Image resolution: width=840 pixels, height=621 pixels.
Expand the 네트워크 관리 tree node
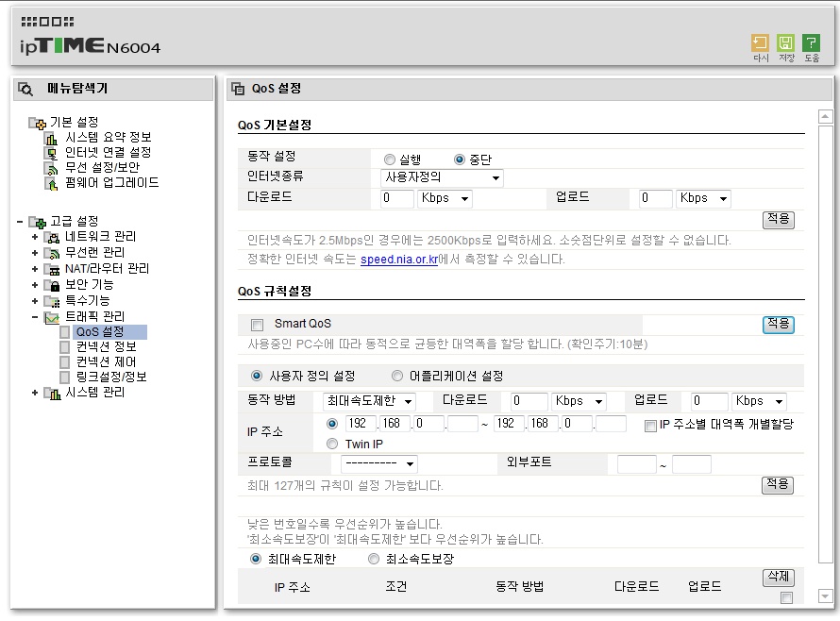coord(35,237)
